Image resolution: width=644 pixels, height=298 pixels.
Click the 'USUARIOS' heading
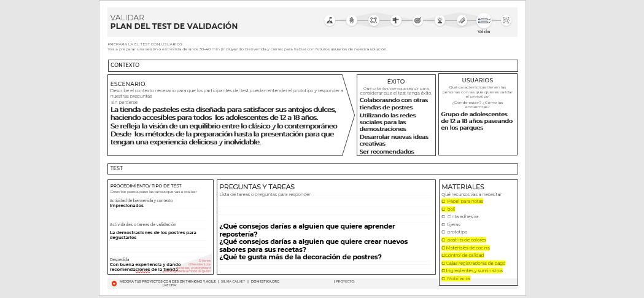point(477,80)
